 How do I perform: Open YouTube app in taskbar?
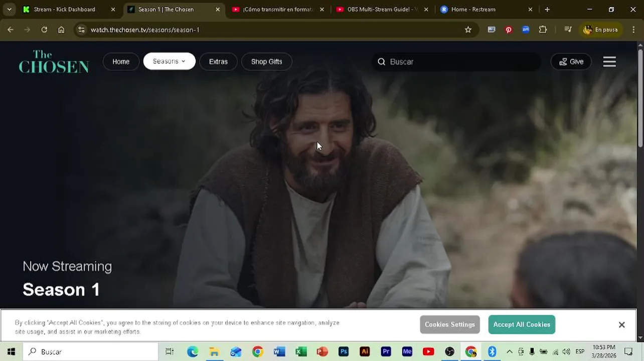click(428, 351)
